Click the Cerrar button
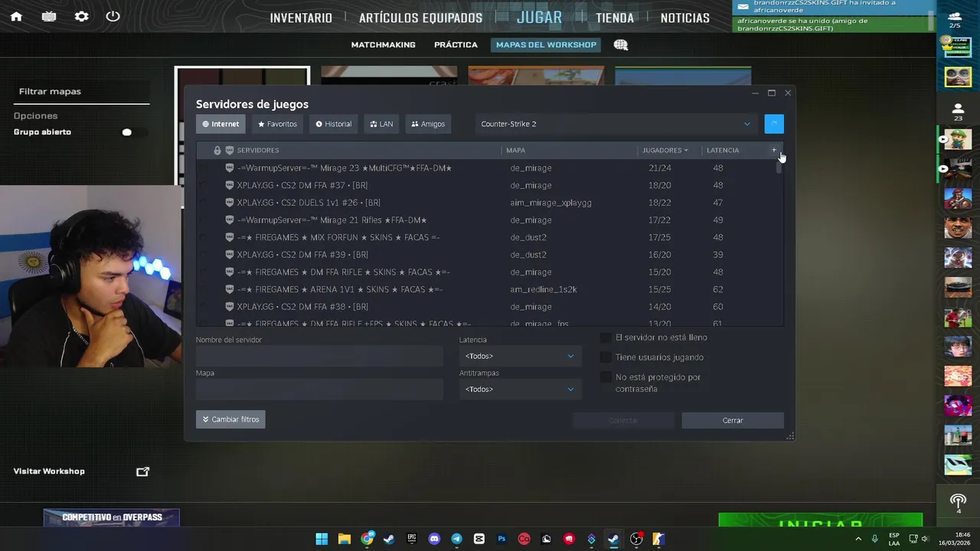The width and height of the screenshot is (980, 551). [x=733, y=420]
